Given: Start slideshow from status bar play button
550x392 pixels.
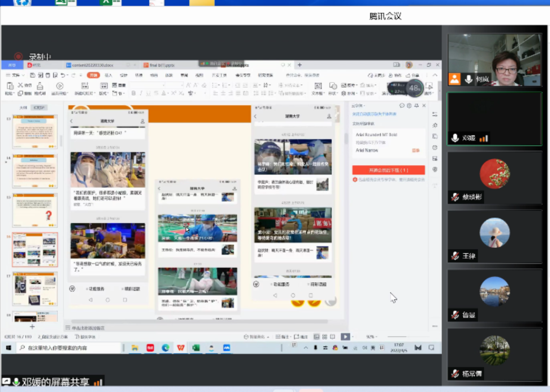Looking at the screenshot, I should tap(345, 337).
